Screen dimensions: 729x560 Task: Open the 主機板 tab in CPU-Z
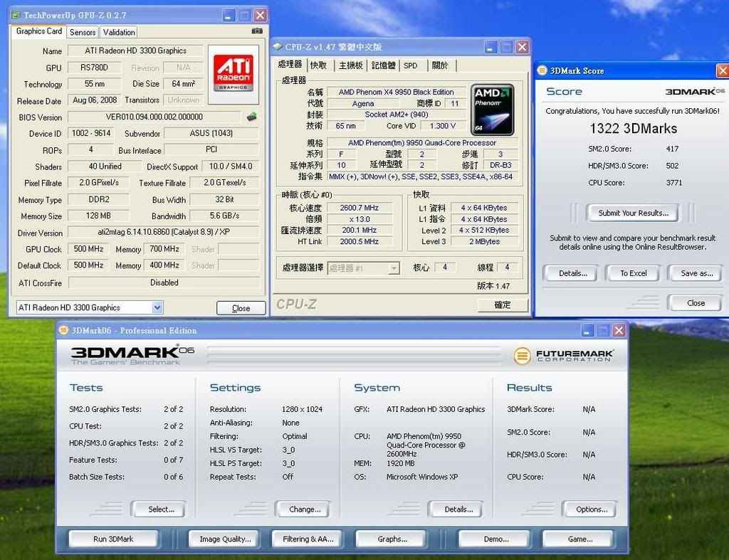(x=350, y=65)
